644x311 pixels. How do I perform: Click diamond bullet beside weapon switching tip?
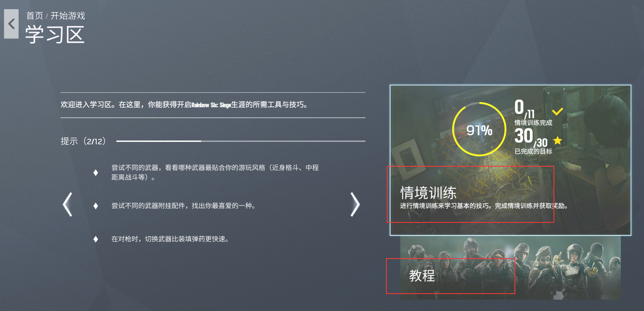click(x=96, y=239)
